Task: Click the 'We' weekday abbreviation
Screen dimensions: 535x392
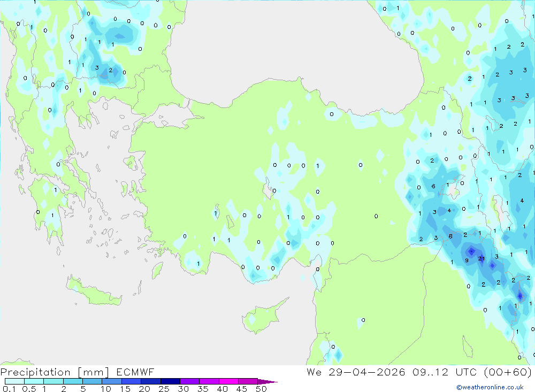Action: [x=314, y=372]
